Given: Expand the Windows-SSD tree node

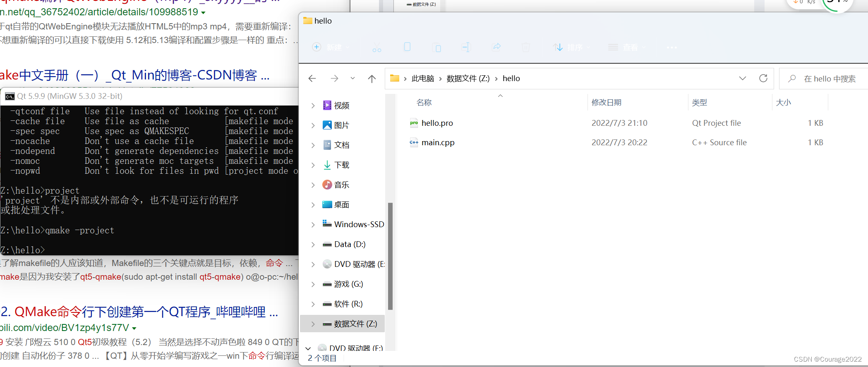Looking at the screenshot, I should [x=313, y=225].
